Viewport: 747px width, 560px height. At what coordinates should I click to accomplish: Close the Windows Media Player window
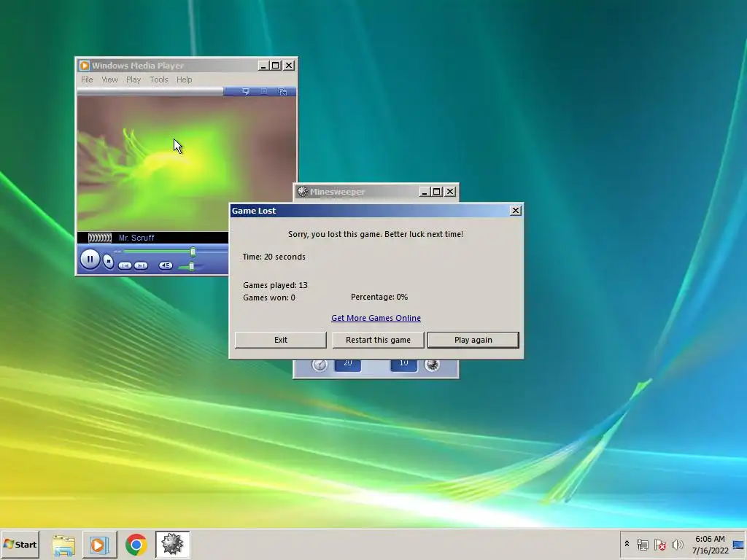tap(289, 65)
